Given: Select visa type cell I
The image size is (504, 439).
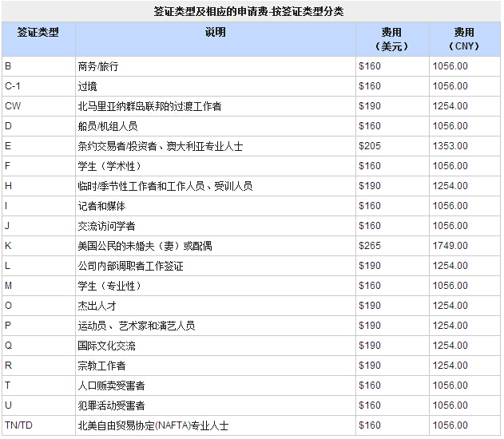Looking at the screenshot, I should click(x=38, y=206).
